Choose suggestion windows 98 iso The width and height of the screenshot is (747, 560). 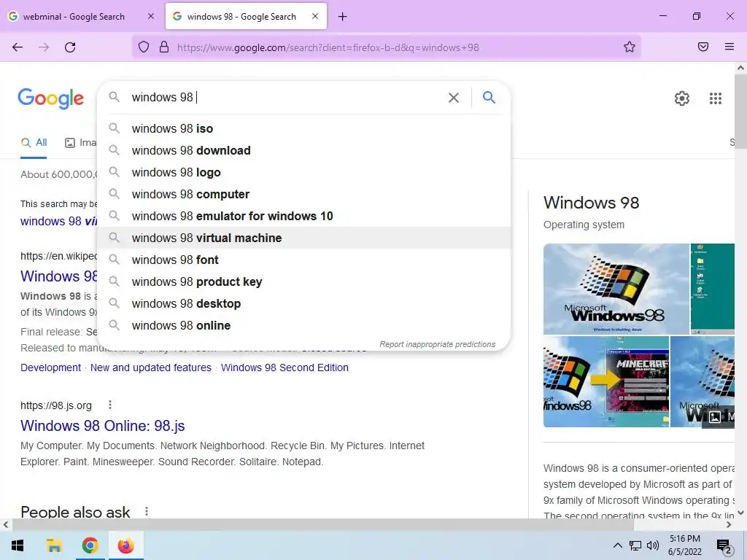tap(303, 128)
